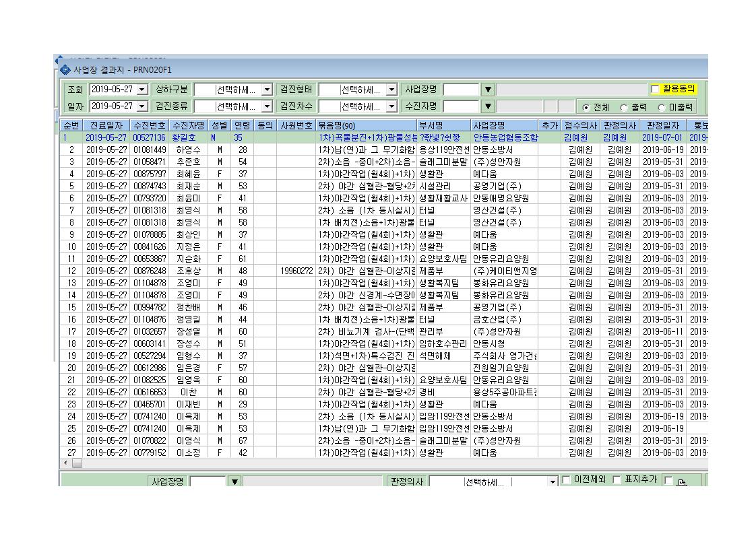Viewport: 756px width, 534px height.
Task: Expand the 판정의사 combo box
Action: click(553, 481)
